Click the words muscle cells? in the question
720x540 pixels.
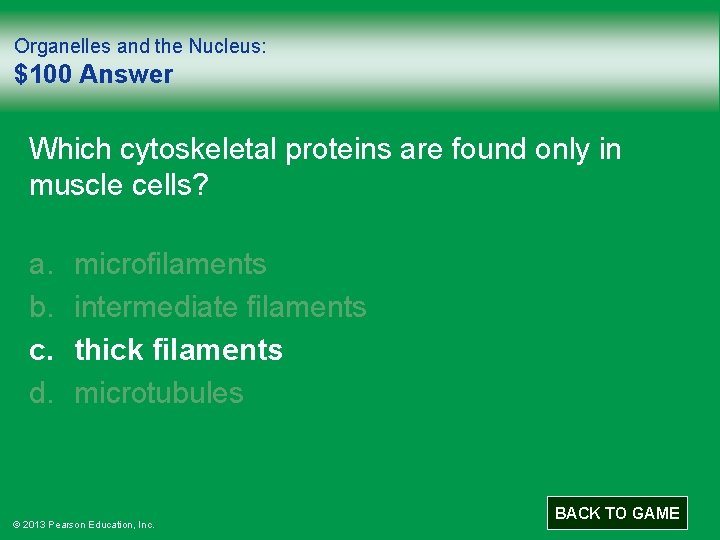119,185
